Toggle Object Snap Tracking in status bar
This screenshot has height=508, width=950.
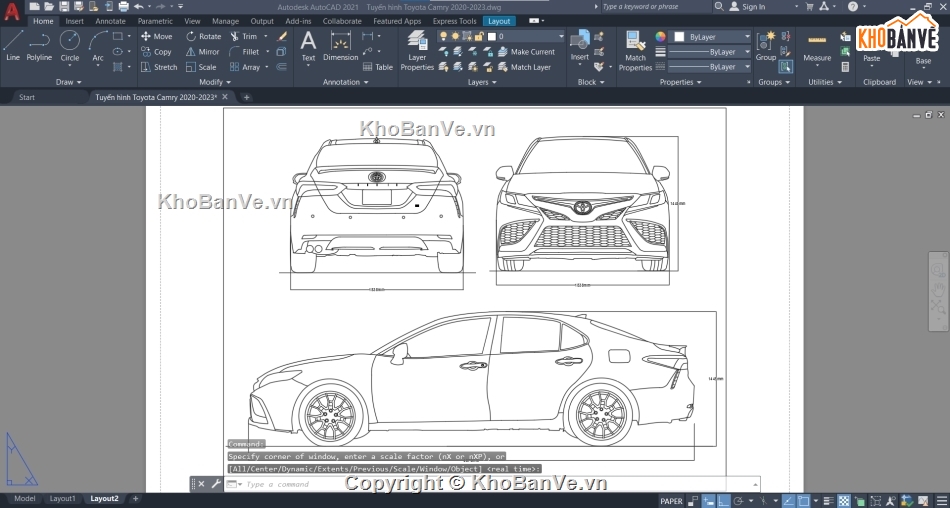coord(788,501)
